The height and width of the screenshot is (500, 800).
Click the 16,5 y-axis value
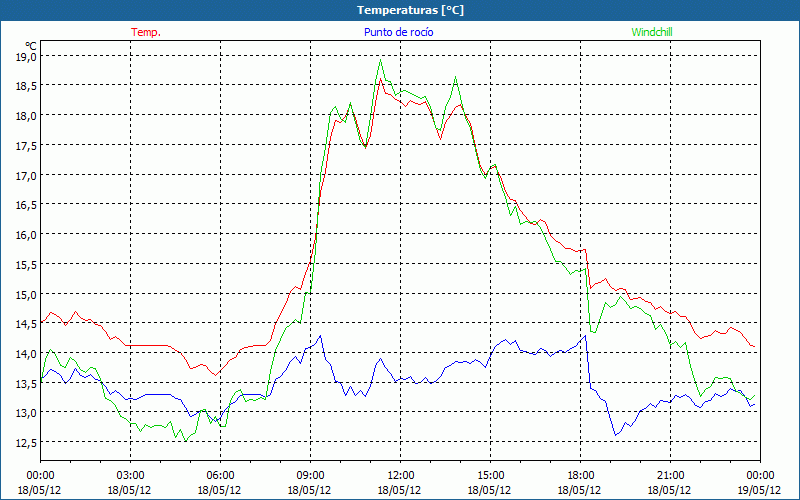click(27, 205)
